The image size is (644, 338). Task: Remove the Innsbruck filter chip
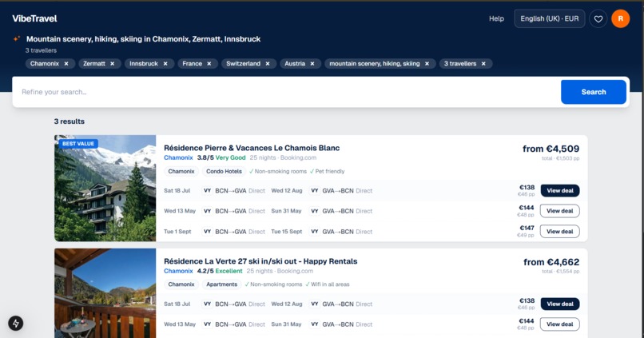click(165, 64)
